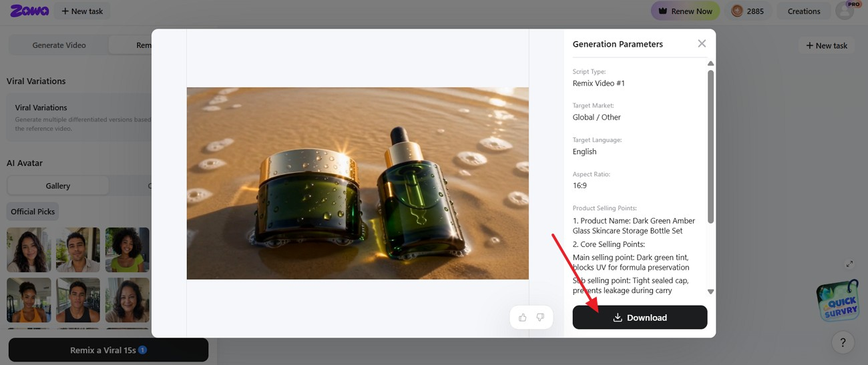Click the Product Selling Points label

click(x=605, y=208)
